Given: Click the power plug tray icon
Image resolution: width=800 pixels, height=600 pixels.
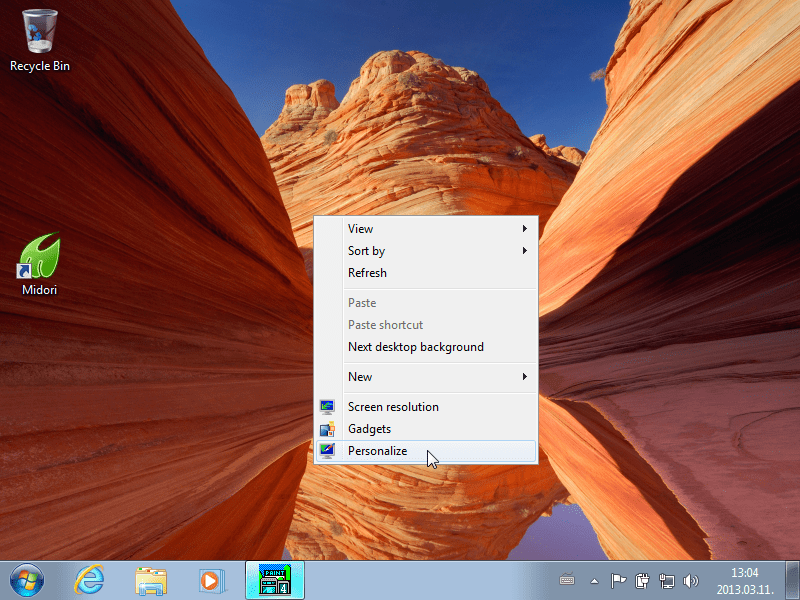Looking at the screenshot, I should tap(642, 581).
